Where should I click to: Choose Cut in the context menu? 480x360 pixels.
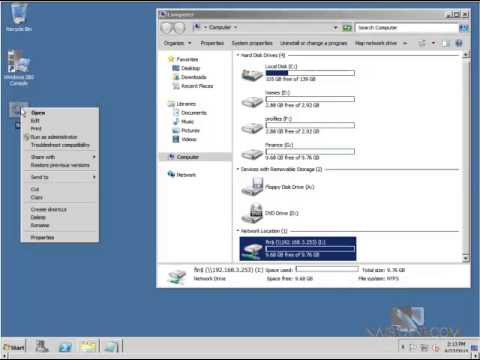click(x=35, y=189)
